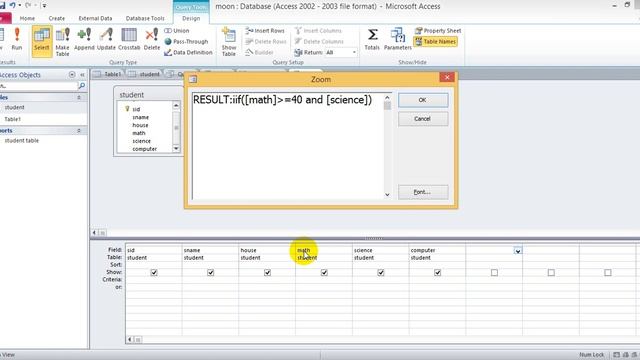Click the navigation pane search field
The image size is (640, 360).
(x=38, y=86)
